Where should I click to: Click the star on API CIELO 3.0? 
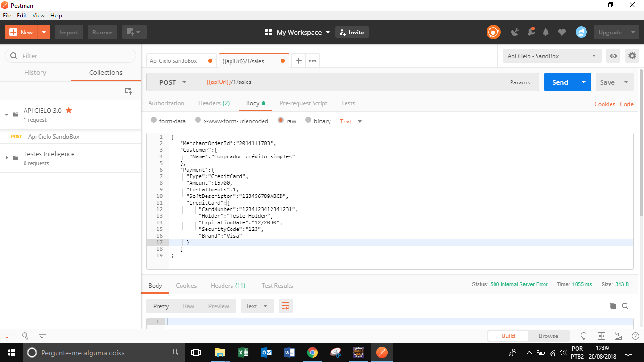tap(69, 110)
